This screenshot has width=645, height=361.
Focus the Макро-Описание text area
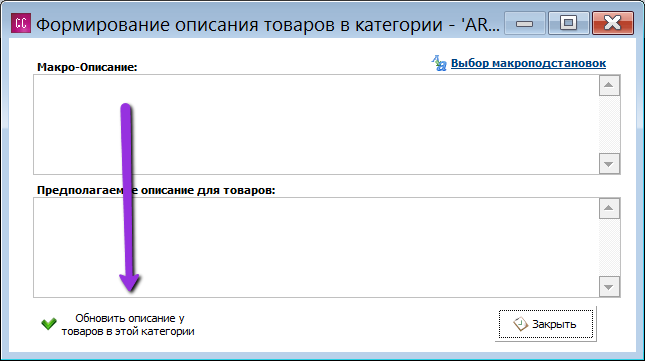pyautogui.click(x=316, y=125)
